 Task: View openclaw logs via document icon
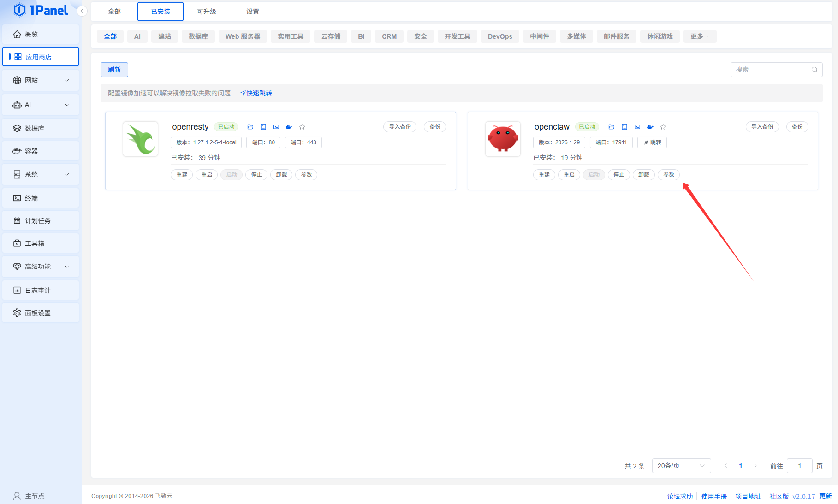[624, 127]
